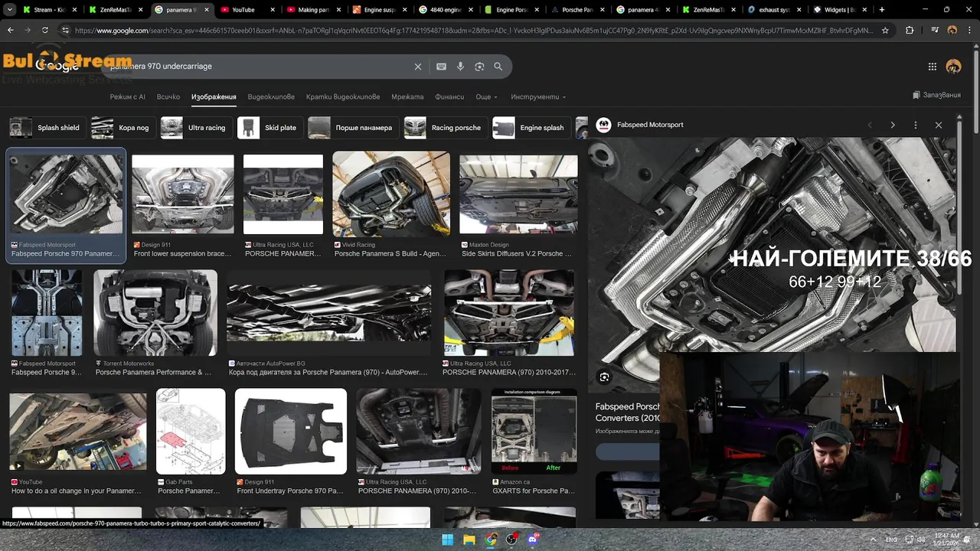The image size is (980, 551).
Task: Open Windows Start menu
Action: (447, 540)
